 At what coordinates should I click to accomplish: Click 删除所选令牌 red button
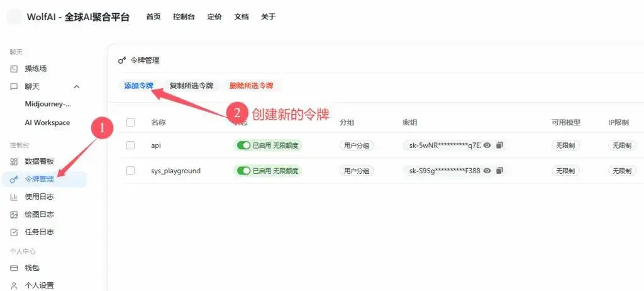(x=252, y=86)
